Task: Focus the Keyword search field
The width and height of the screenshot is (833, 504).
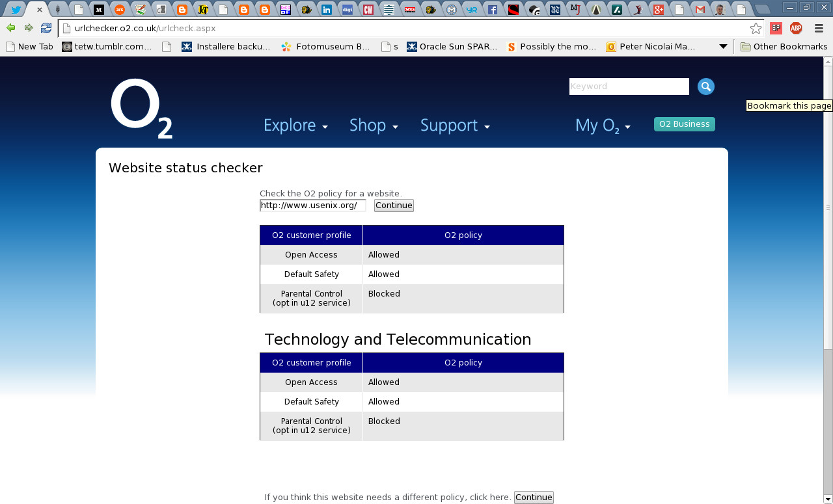Action: 629,86
